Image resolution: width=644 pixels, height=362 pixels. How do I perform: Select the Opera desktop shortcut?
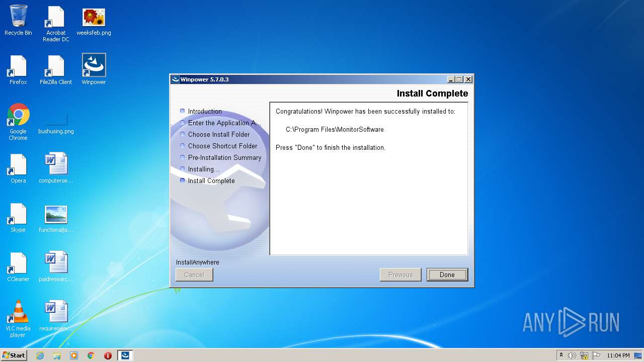click(x=18, y=169)
